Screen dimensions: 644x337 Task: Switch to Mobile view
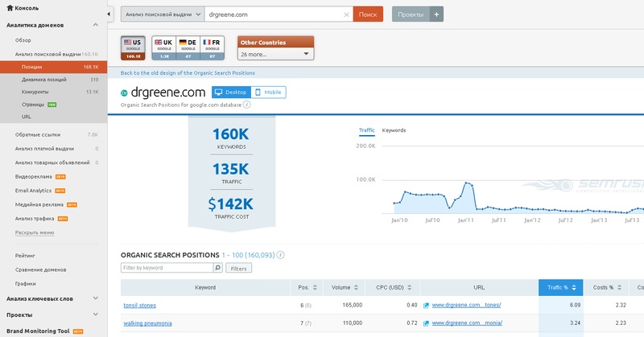(x=269, y=92)
